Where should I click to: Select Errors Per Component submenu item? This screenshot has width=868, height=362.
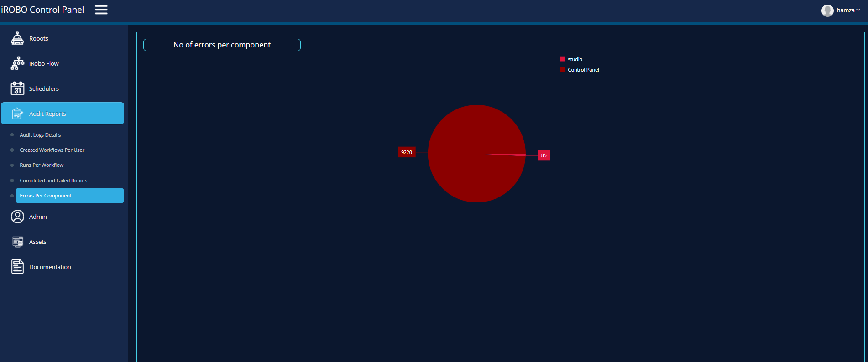[x=46, y=196]
